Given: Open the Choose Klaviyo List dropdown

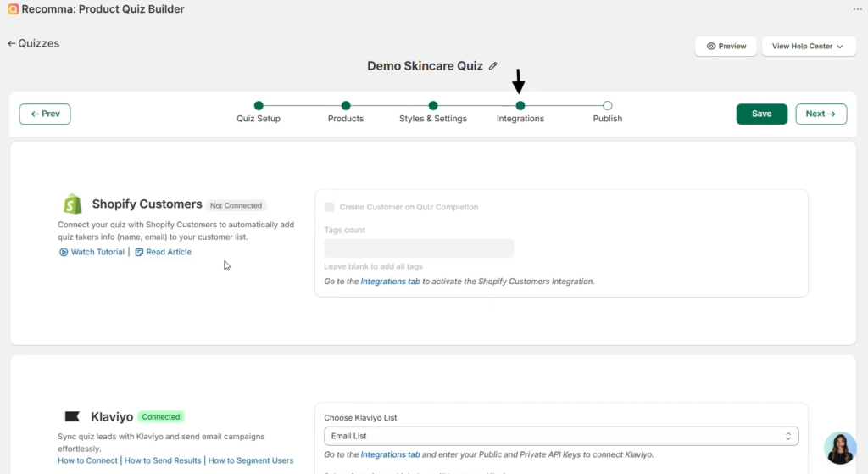Looking at the screenshot, I should (560, 436).
